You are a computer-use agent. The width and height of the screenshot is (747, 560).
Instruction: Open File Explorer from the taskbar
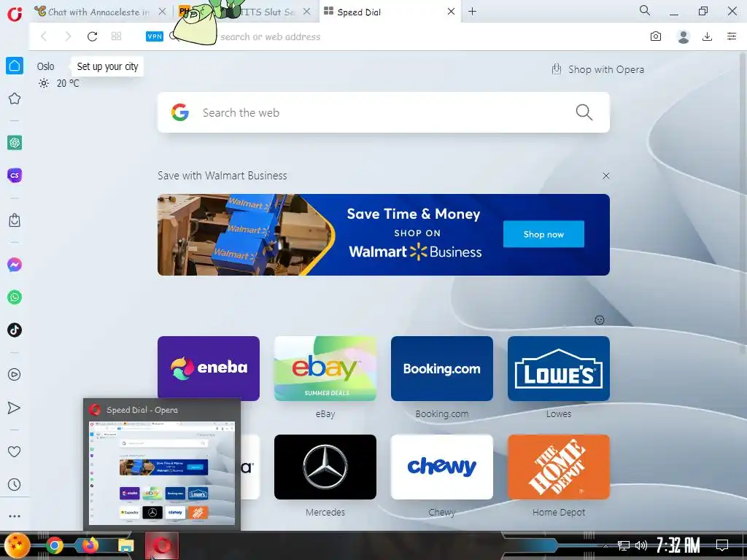[x=125, y=545]
